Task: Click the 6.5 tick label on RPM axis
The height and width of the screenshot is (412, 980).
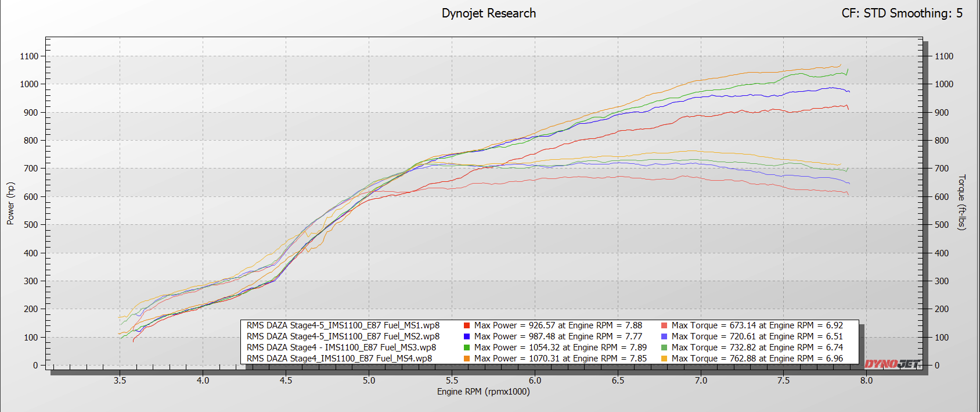Action: [x=618, y=381]
